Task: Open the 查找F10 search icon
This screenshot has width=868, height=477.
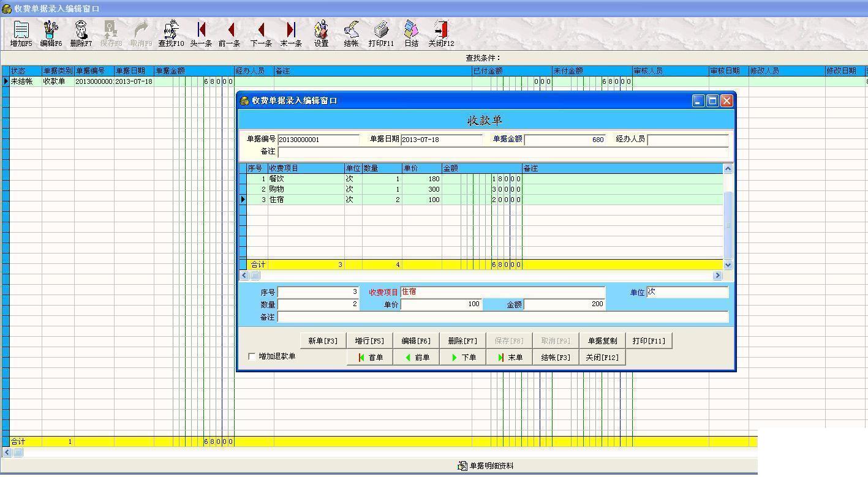Action: (171, 34)
